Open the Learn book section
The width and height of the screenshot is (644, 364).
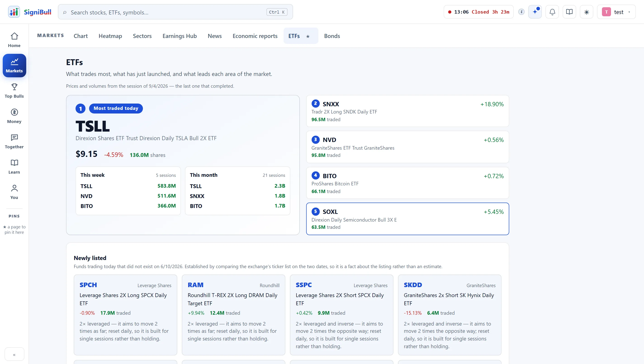pos(14,167)
